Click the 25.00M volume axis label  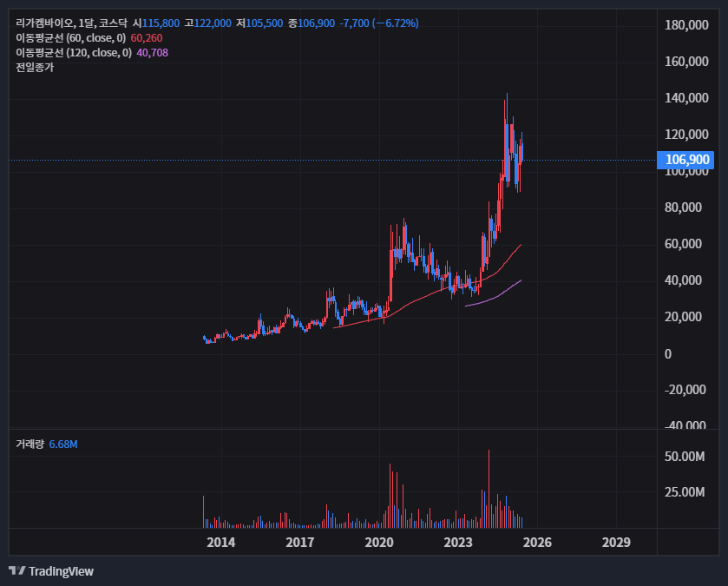685,492
